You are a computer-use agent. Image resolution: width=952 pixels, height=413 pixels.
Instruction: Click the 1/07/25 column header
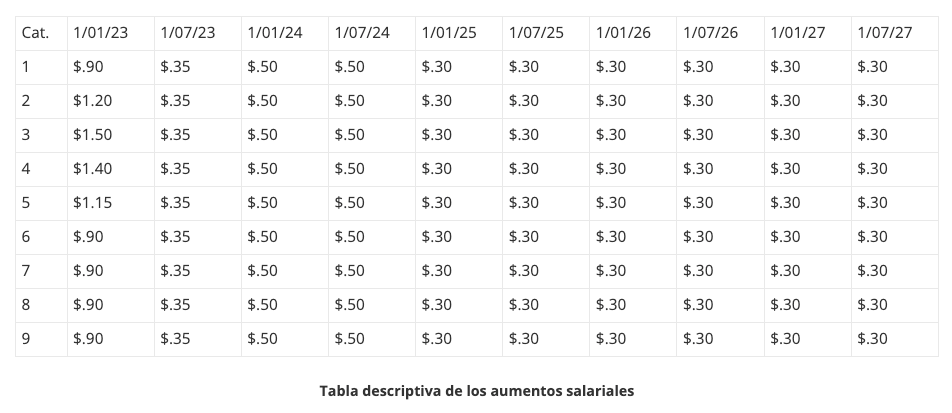tap(546, 33)
